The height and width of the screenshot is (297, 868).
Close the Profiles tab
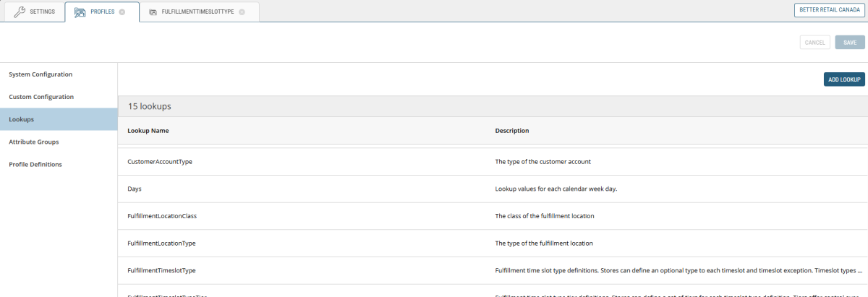pyautogui.click(x=122, y=12)
